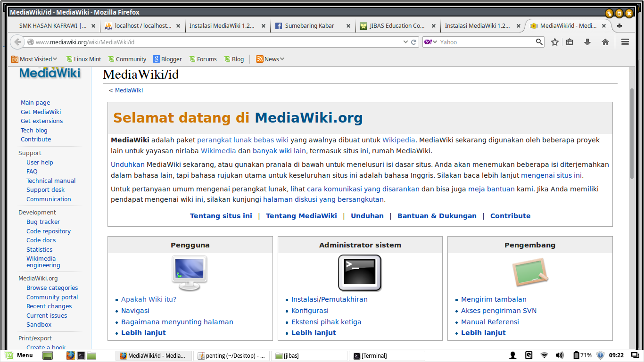Reload the page with refresh icon
Image resolution: width=644 pixels, height=362 pixels.
click(x=414, y=42)
